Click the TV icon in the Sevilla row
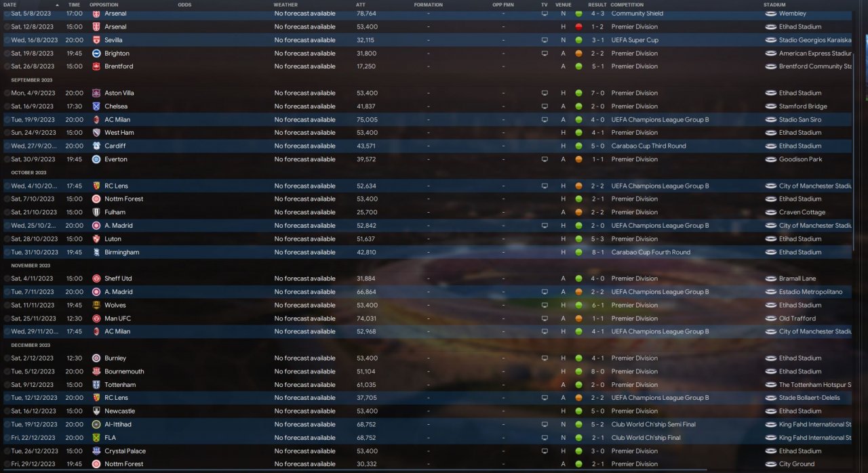This screenshot has height=473, width=868. 545,40
